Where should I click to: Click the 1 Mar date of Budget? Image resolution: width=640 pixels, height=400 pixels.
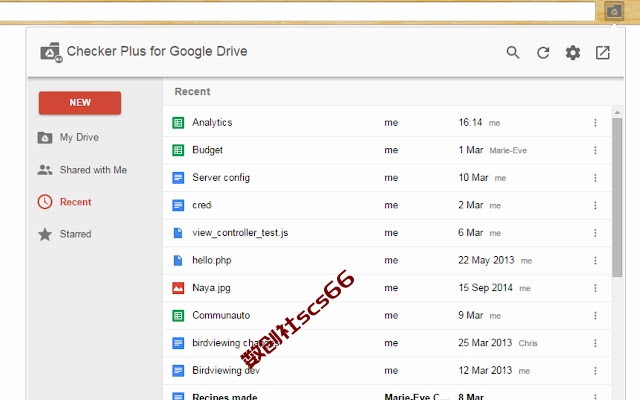[x=471, y=150]
